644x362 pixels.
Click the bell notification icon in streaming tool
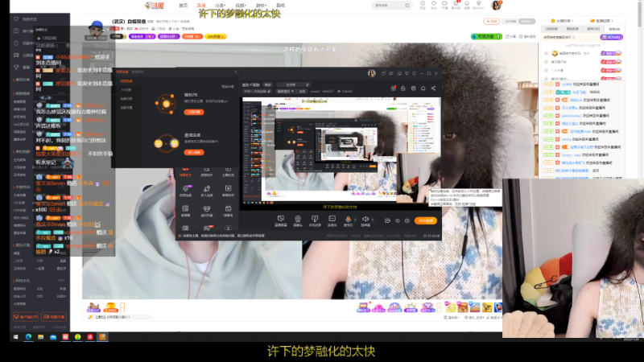(x=423, y=88)
